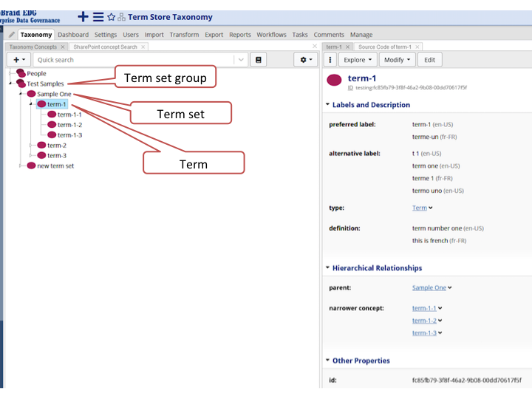This screenshot has height=399, width=532.
Task: Click the plus icon in the header
Action: pos(83,16)
